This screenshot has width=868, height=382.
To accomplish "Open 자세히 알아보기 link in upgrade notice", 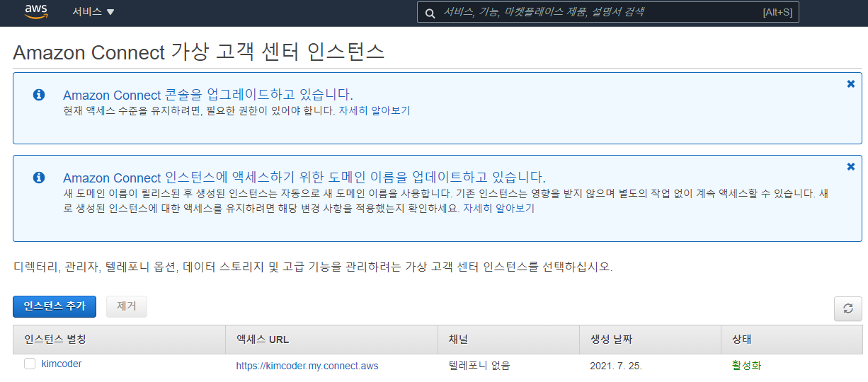I will coord(374,110).
